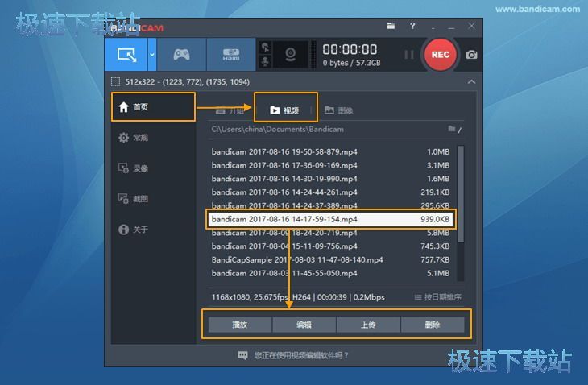Image resolution: width=588 pixels, height=385 pixels.
Task: Click the C:\Users\china\Documents\Bandicam path
Action: 278,130
